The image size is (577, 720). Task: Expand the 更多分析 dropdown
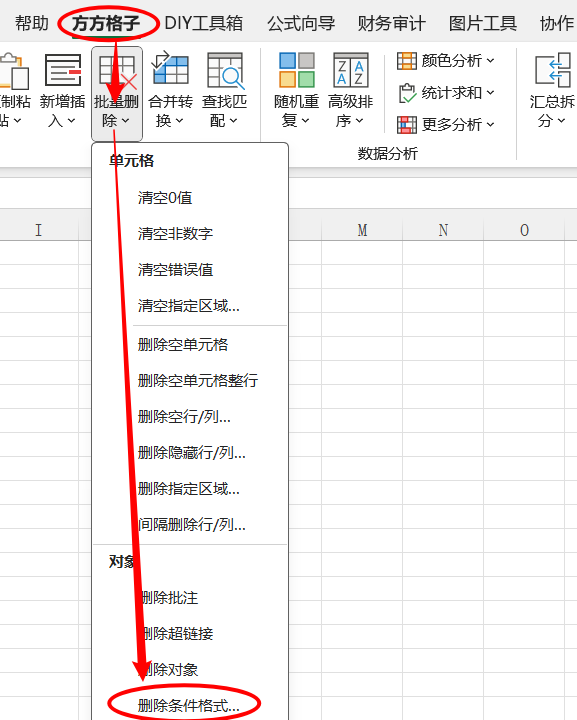point(446,124)
